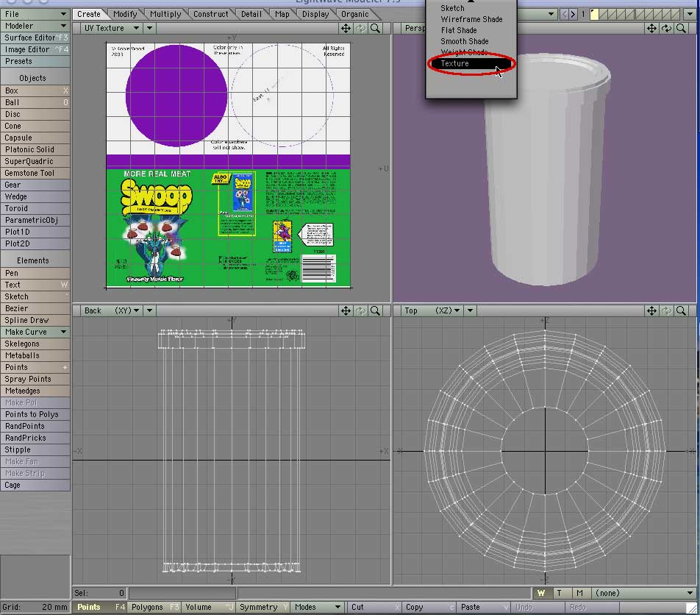Choose Smooth Shade in the view style menu
The height and width of the screenshot is (615, 700).
coord(471,41)
